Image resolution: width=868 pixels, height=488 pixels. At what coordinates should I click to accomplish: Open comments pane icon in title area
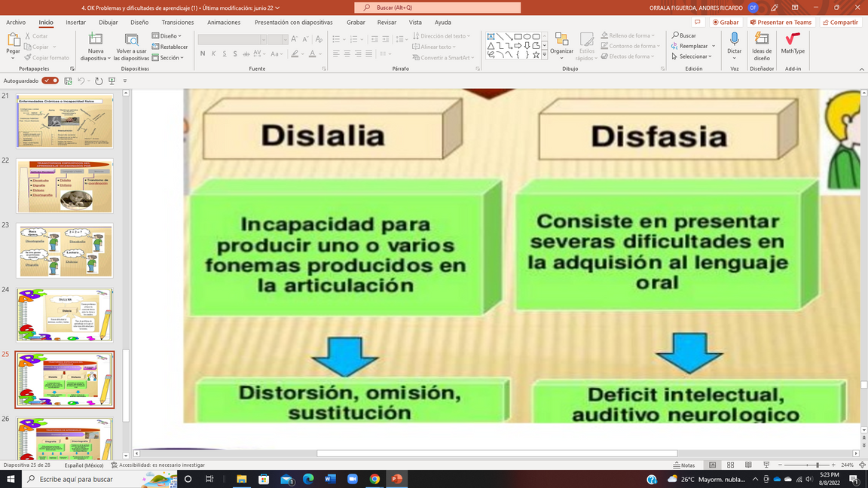(698, 22)
